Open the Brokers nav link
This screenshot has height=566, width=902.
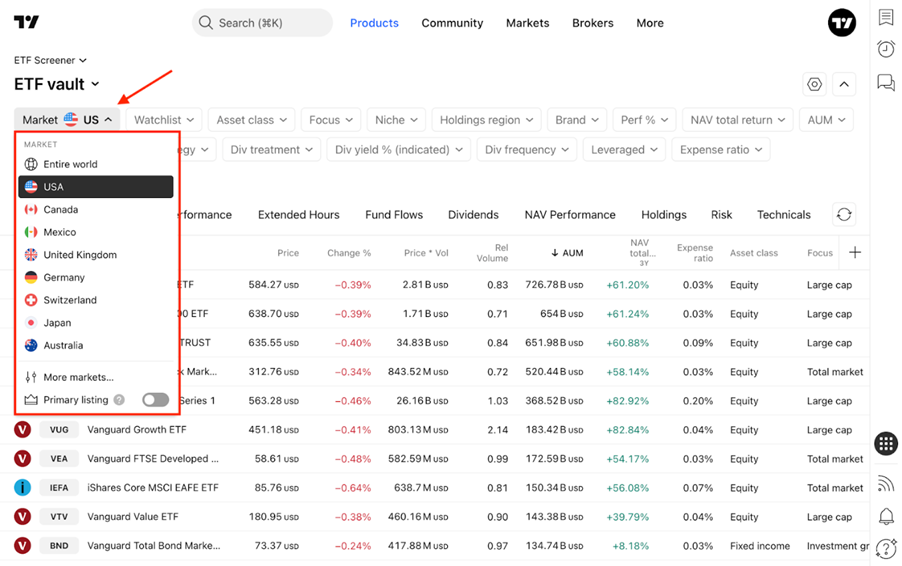(593, 23)
